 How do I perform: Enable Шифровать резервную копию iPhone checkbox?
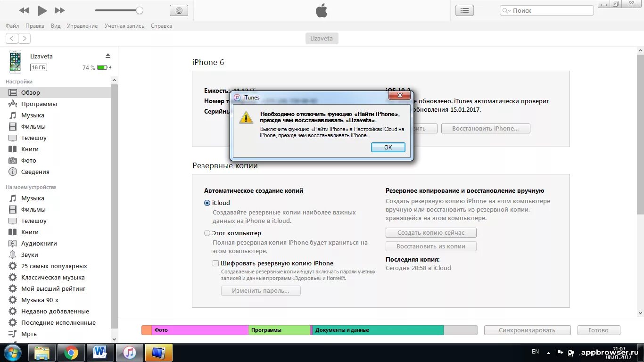pos(215,263)
